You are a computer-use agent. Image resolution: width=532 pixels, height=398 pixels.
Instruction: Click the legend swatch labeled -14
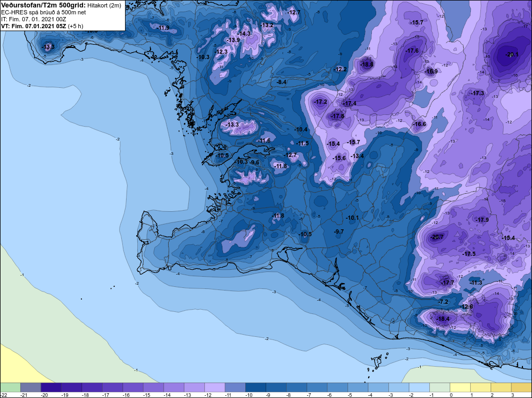tap(174, 387)
